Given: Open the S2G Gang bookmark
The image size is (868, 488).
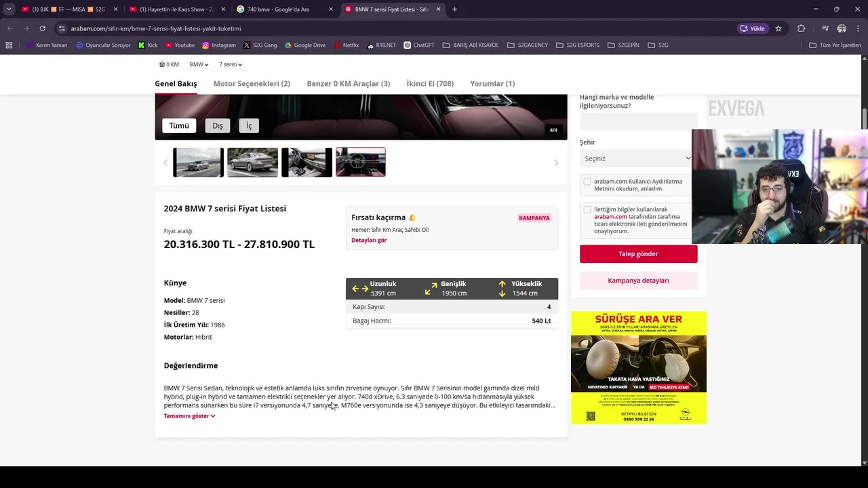Looking at the screenshot, I should tap(260, 45).
